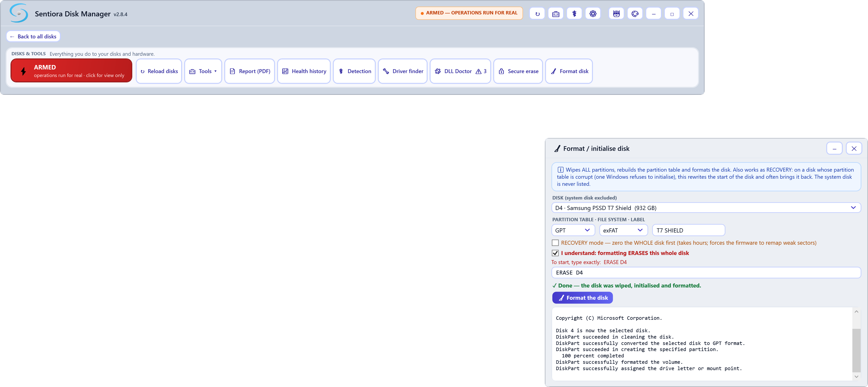Toggle the red ARMED mode switch
This screenshot has width=868, height=387.
click(x=71, y=71)
